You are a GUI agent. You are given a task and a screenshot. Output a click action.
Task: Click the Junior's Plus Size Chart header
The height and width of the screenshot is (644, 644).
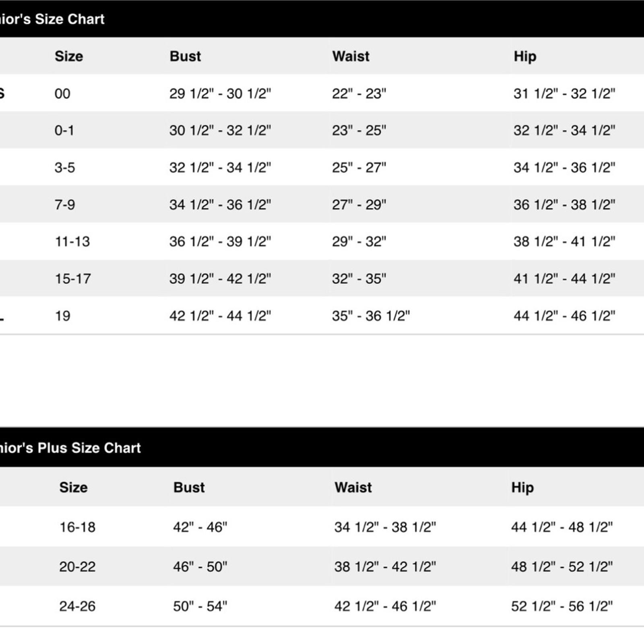[x=322, y=448]
